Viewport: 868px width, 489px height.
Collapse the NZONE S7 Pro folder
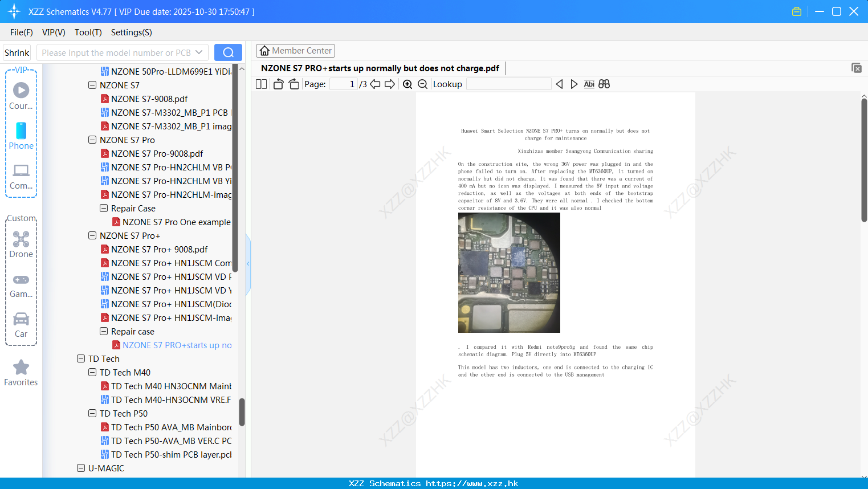92,140
